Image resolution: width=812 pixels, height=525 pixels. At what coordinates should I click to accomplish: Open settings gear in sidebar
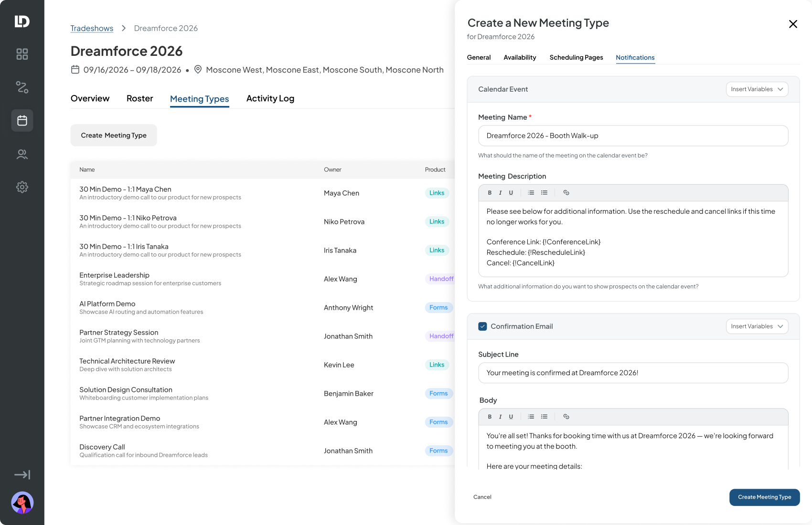22,187
